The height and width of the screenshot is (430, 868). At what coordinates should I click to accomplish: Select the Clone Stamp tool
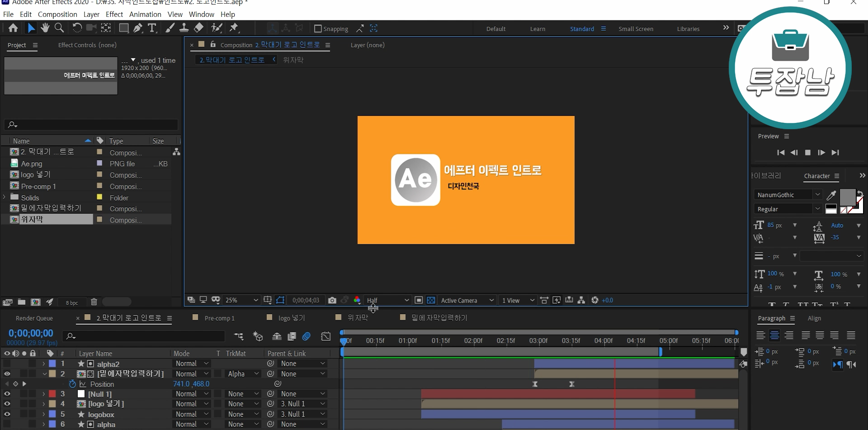184,28
